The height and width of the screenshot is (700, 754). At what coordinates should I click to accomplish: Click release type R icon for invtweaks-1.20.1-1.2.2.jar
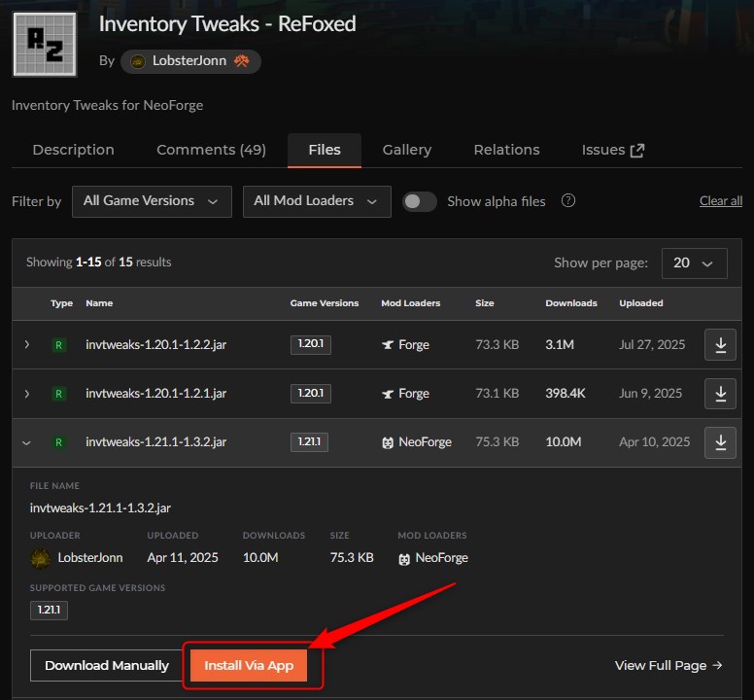pyautogui.click(x=58, y=345)
